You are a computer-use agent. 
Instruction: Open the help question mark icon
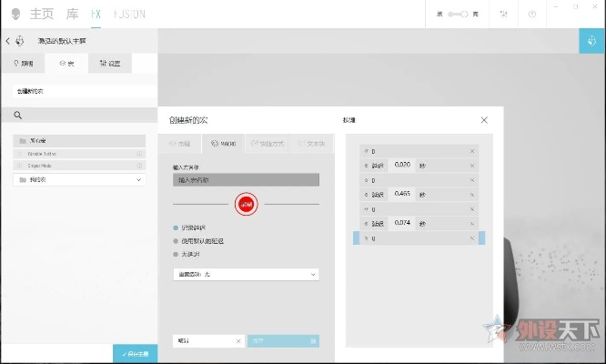pos(532,14)
